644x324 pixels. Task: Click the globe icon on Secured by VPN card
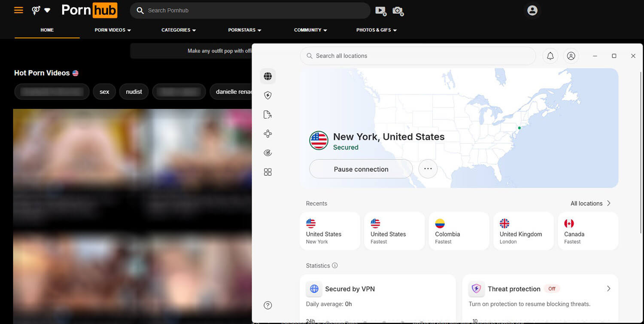[314, 289]
